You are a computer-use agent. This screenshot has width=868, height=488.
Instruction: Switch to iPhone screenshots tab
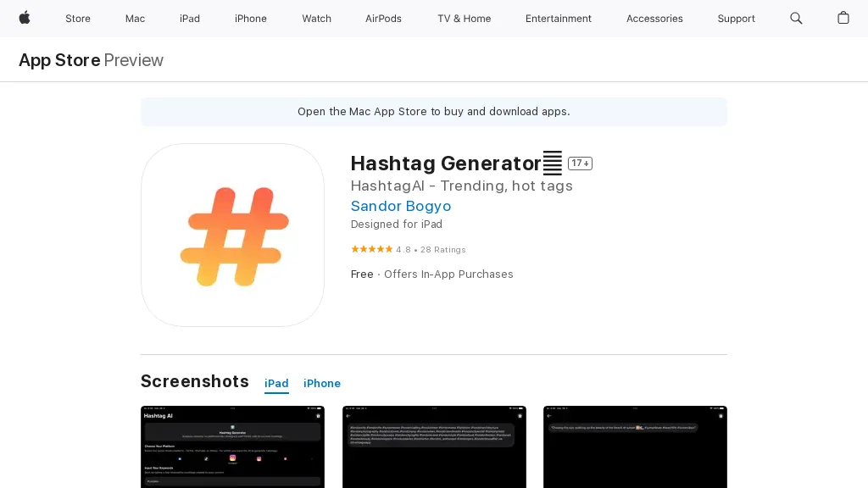tap(322, 384)
